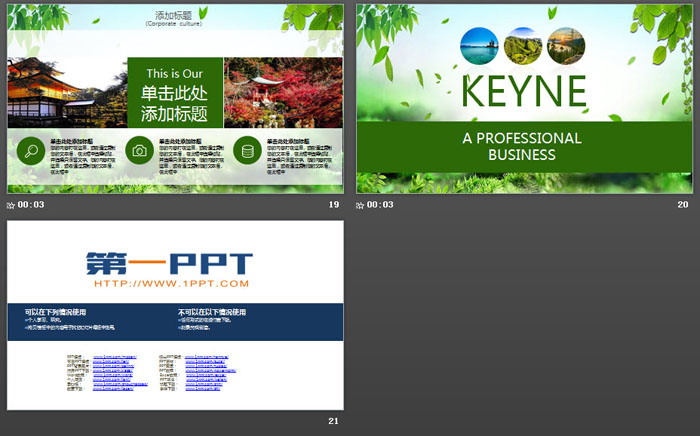Click the camera icon on slide 19
The image size is (700, 436).
(140, 152)
